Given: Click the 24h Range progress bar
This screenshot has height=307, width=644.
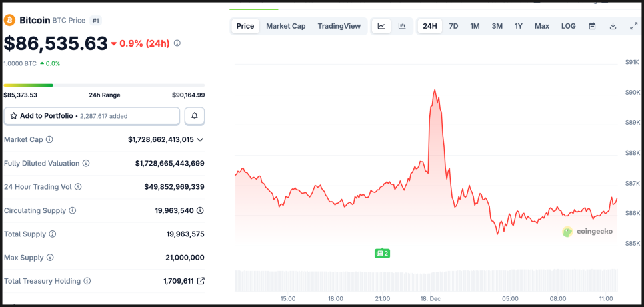Looking at the screenshot, I should (104, 85).
